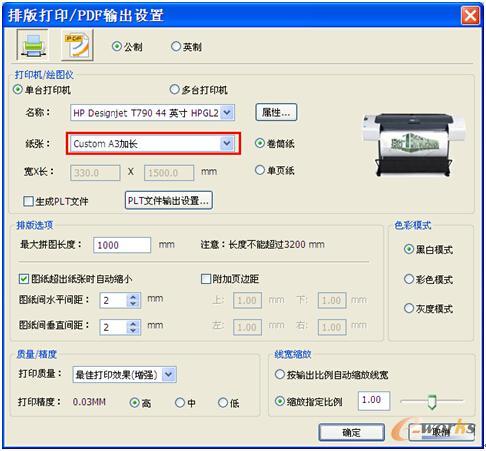Click the 最大拼图长度 input field
486x451 pixels.
coord(122,245)
